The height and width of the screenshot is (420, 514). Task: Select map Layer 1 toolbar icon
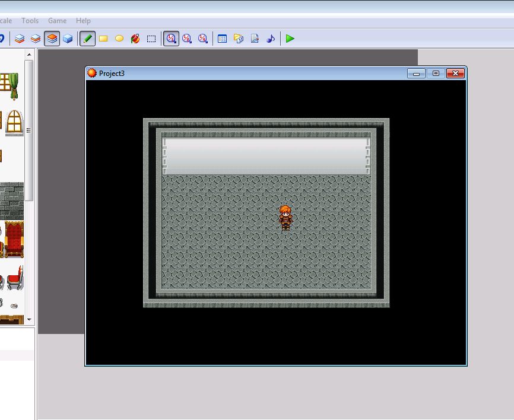[x=20, y=39]
